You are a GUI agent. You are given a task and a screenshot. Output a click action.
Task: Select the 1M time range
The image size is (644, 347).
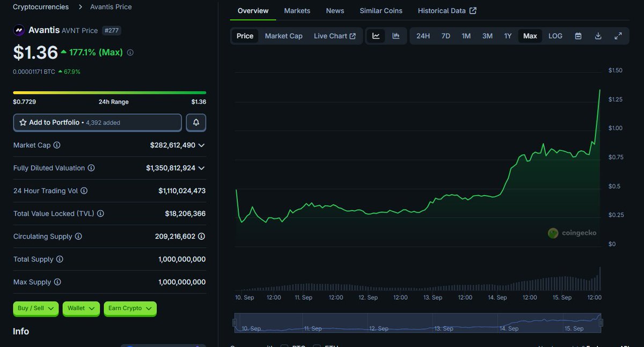[x=466, y=36]
